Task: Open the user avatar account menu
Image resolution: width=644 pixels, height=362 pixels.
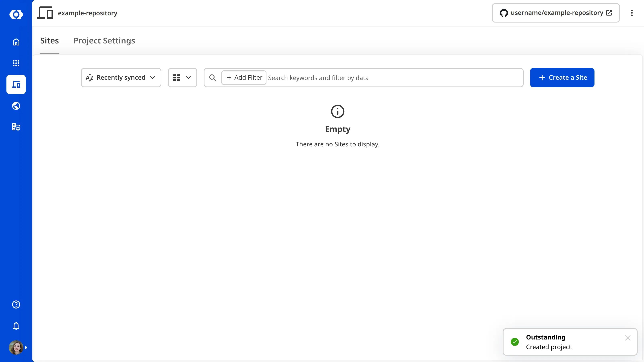Action: (x=16, y=347)
